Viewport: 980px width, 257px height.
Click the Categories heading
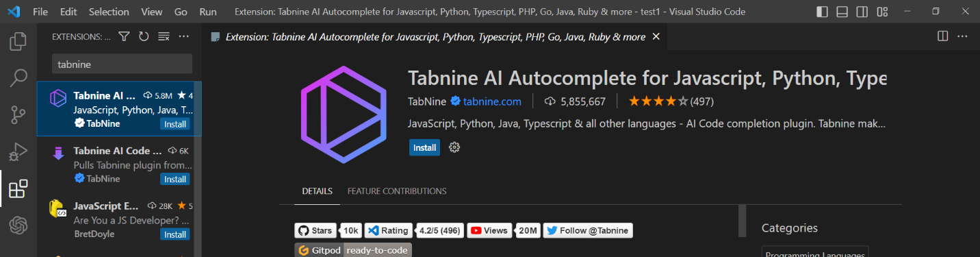tap(790, 228)
